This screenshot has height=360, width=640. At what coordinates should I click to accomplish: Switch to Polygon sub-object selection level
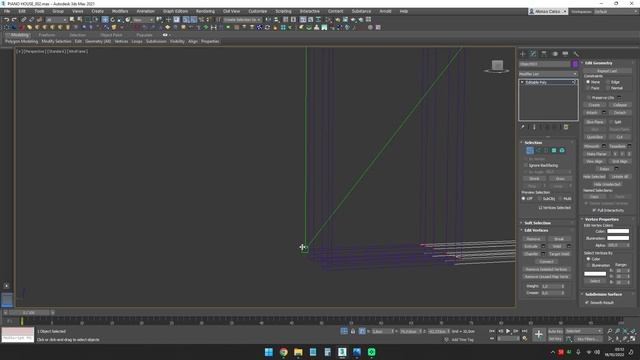(x=554, y=151)
